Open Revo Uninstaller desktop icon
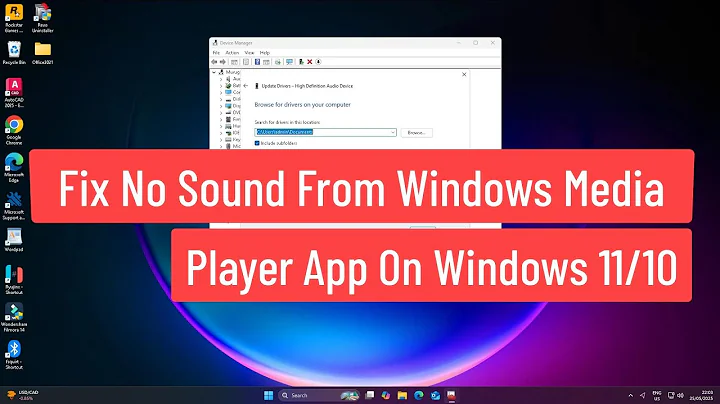Image resolution: width=720 pixels, height=404 pixels. [x=43, y=18]
